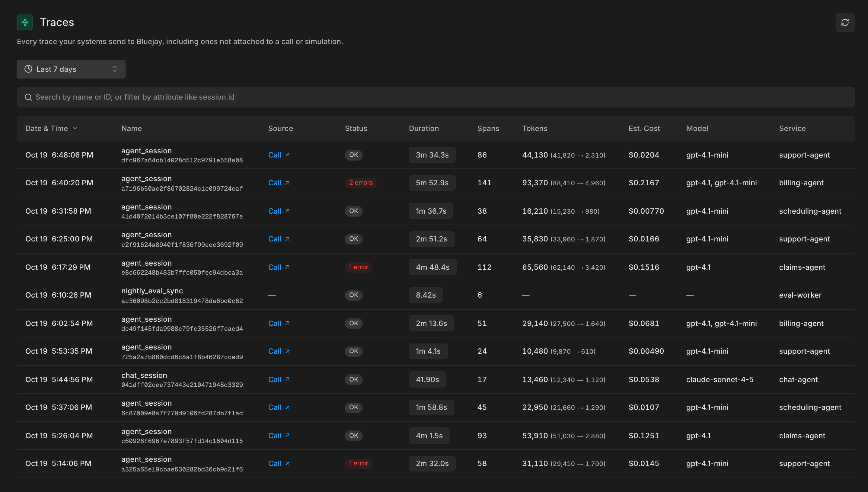This screenshot has width=868, height=492.
Task: Click trace ID a7196b50ac2f86702824c1c099724caf
Action: click(x=182, y=189)
